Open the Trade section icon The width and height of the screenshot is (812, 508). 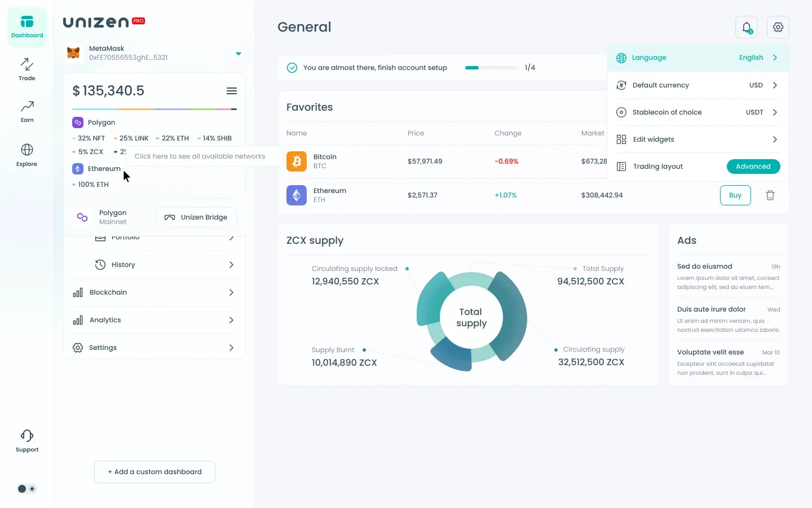[27, 69]
